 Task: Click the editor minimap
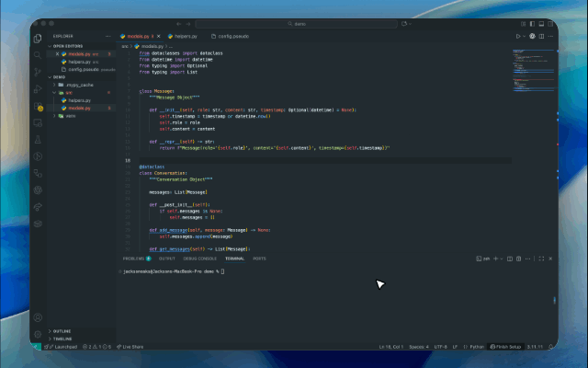pyautogui.click(x=533, y=72)
